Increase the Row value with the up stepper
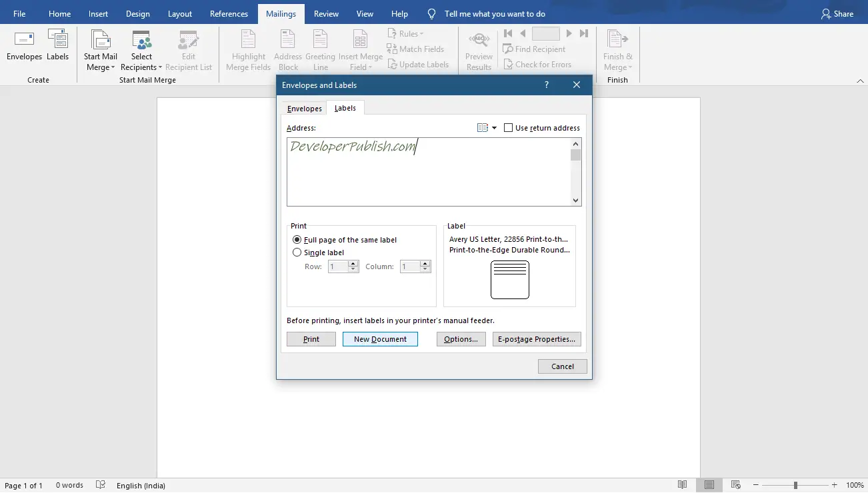The height and width of the screenshot is (493, 868). point(353,263)
